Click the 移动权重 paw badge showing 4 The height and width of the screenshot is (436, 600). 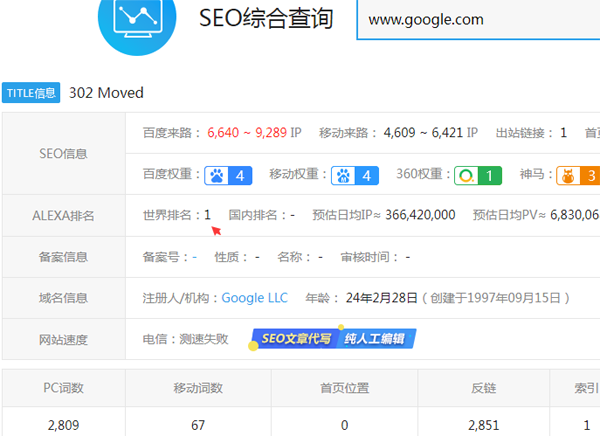[355, 176]
